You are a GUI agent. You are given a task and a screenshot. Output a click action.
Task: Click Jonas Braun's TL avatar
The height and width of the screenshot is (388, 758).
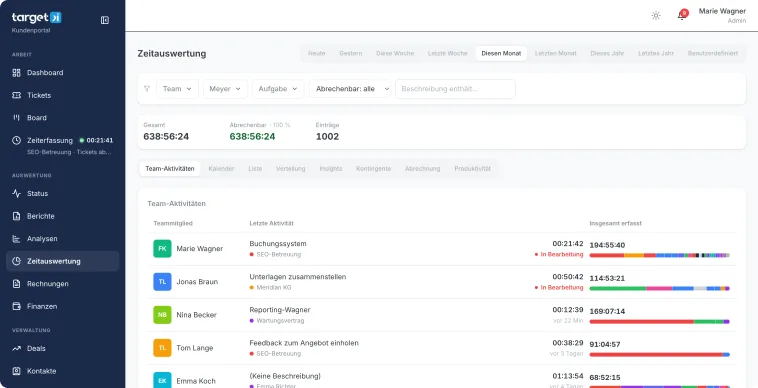(x=162, y=282)
